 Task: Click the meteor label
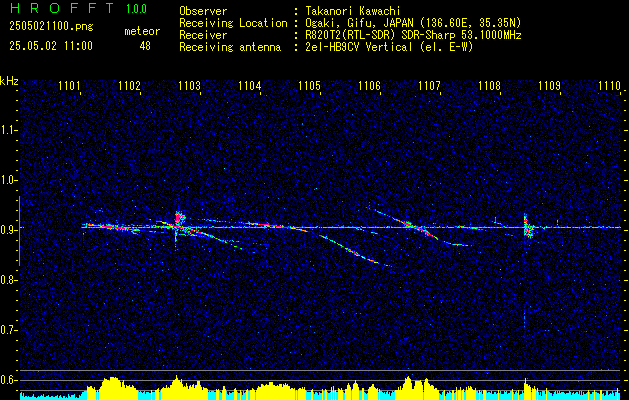coord(142,31)
